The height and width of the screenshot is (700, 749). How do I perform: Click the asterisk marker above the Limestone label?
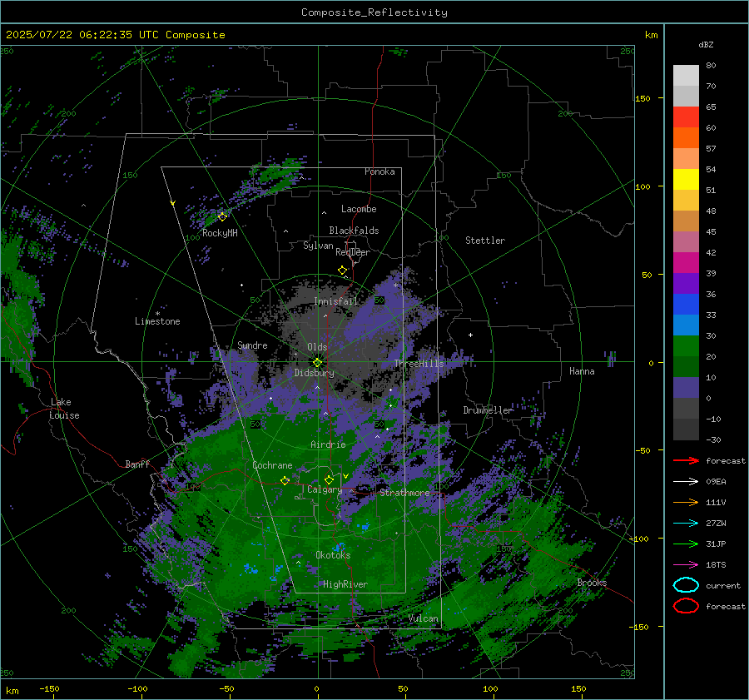tap(157, 314)
